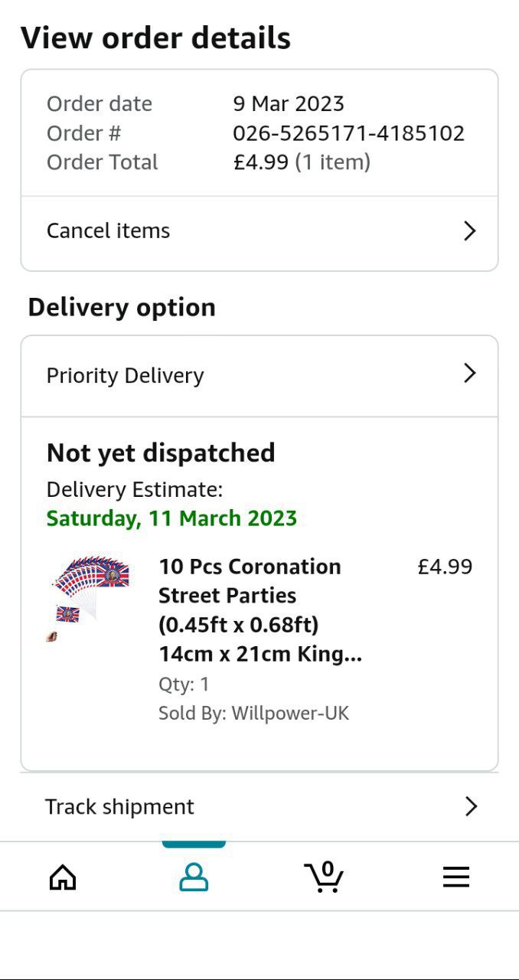The image size is (519, 980).
Task: Click the £4.99 item price
Action: [445, 567]
